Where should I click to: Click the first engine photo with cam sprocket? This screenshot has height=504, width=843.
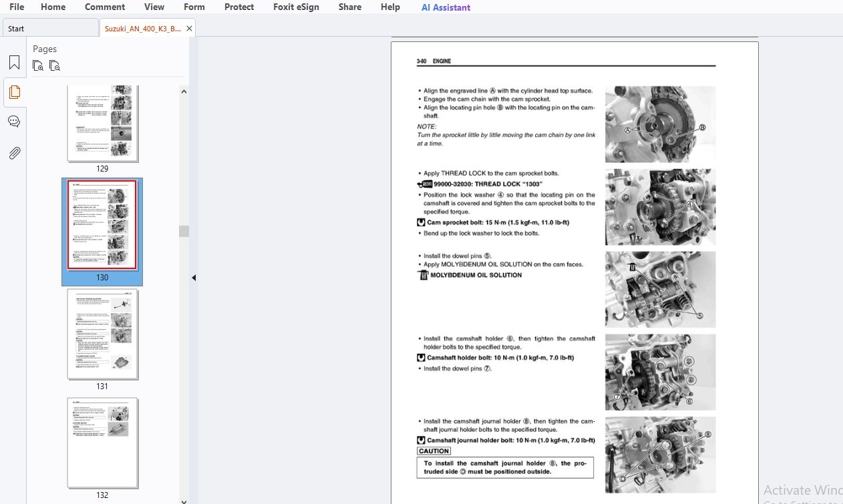[660, 124]
